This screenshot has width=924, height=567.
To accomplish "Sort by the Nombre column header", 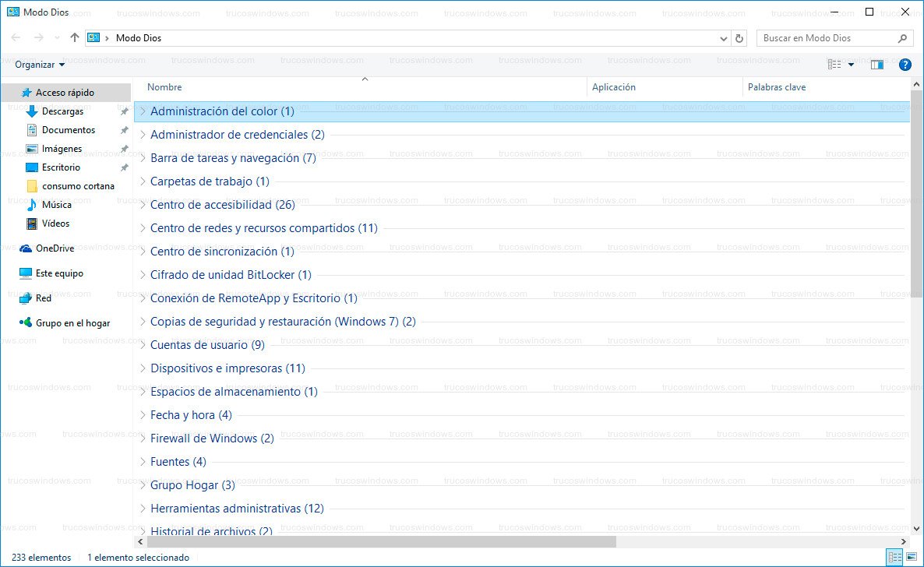I will pos(164,87).
